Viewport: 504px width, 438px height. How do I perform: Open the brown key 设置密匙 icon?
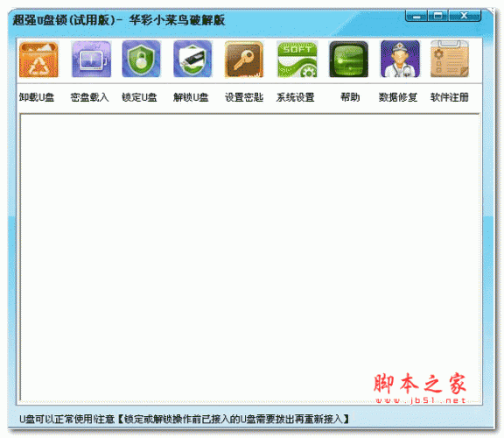click(x=244, y=60)
